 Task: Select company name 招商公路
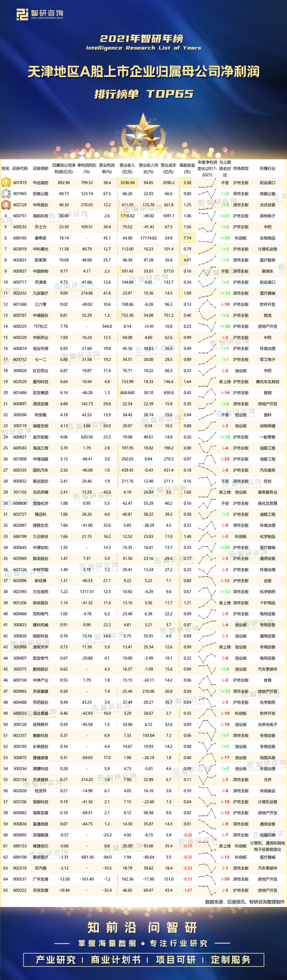(41, 194)
